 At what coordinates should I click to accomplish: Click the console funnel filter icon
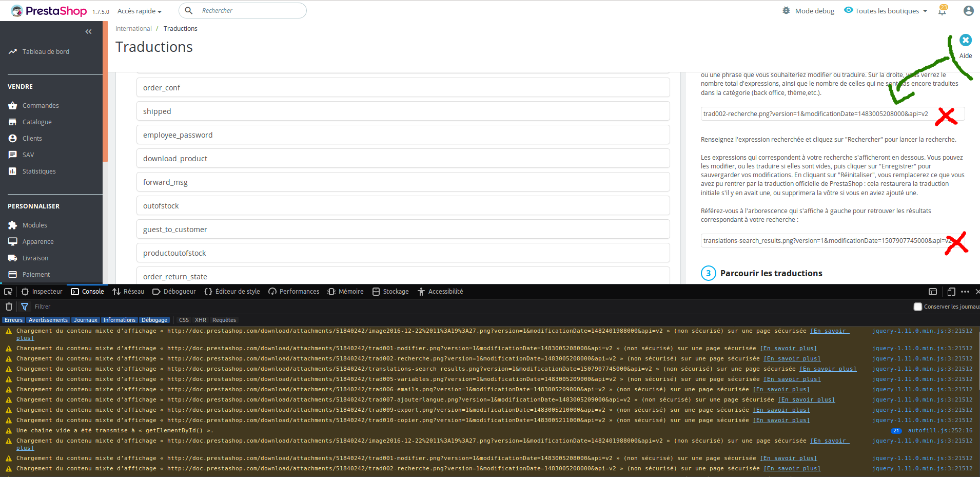click(24, 307)
